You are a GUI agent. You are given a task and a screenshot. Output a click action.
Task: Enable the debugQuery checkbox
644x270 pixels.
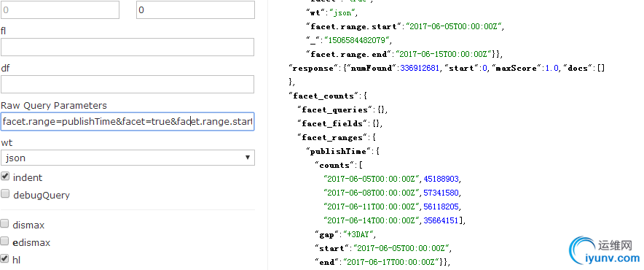point(5,194)
